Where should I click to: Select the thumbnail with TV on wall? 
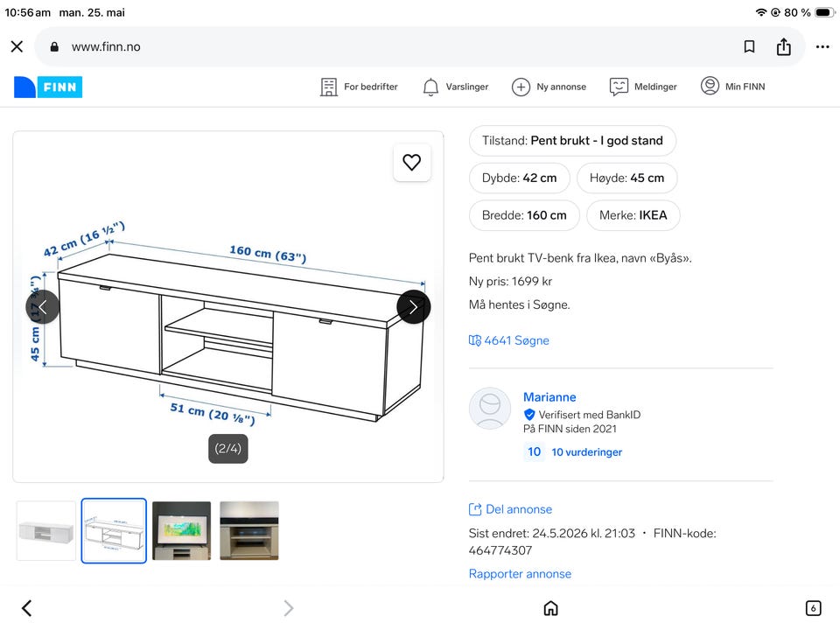182,531
